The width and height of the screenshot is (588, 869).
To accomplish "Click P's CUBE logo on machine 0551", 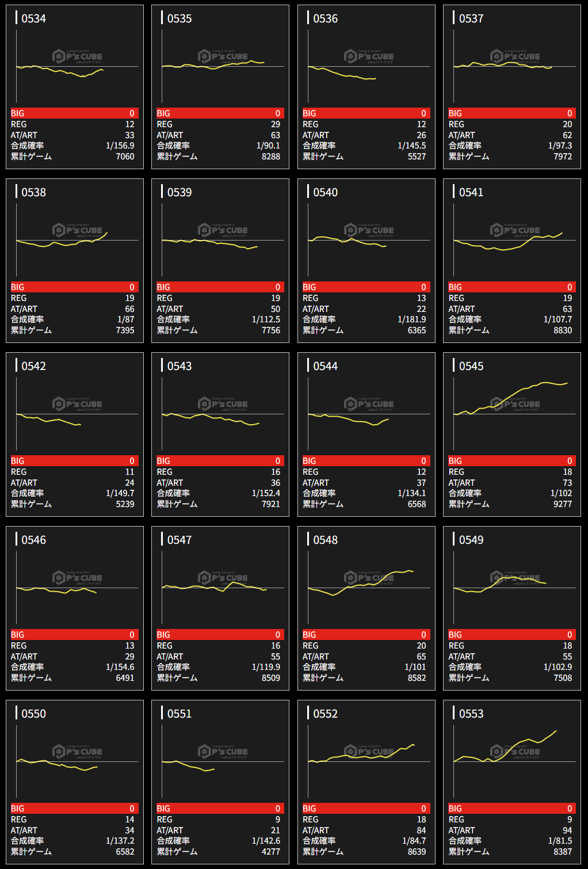I will point(223,752).
